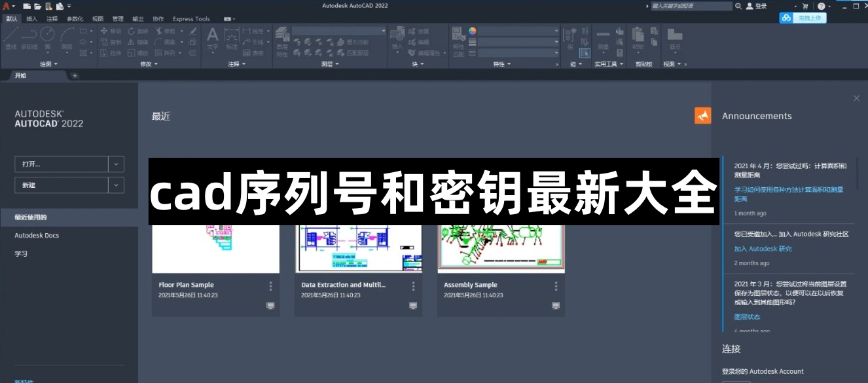Open the Floor Plan Sample thumbnail

[x=215, y=249]
